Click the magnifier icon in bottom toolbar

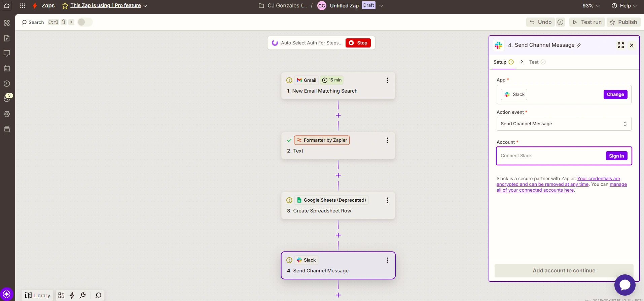pyautogui.click(x=98, y=295)
